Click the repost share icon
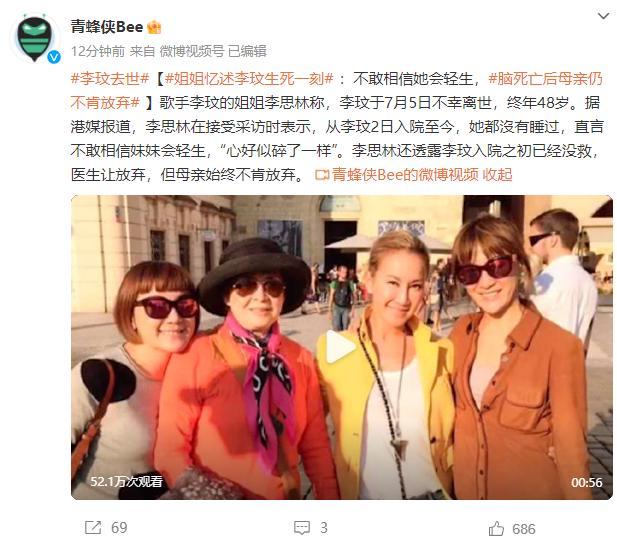The image size is (617, 547). tap(93, 528)
